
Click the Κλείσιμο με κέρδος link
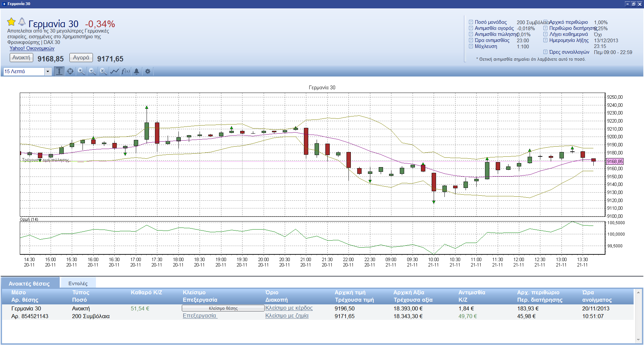[x=289, y=308]
